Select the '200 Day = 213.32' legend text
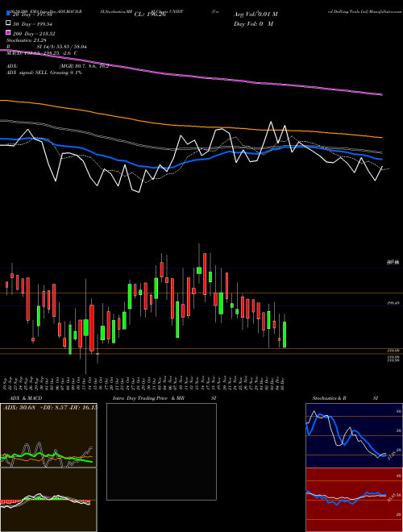Image resolution: width=403 pixels, height=532 pixels. pyautogui.click(x=35, y=33)
